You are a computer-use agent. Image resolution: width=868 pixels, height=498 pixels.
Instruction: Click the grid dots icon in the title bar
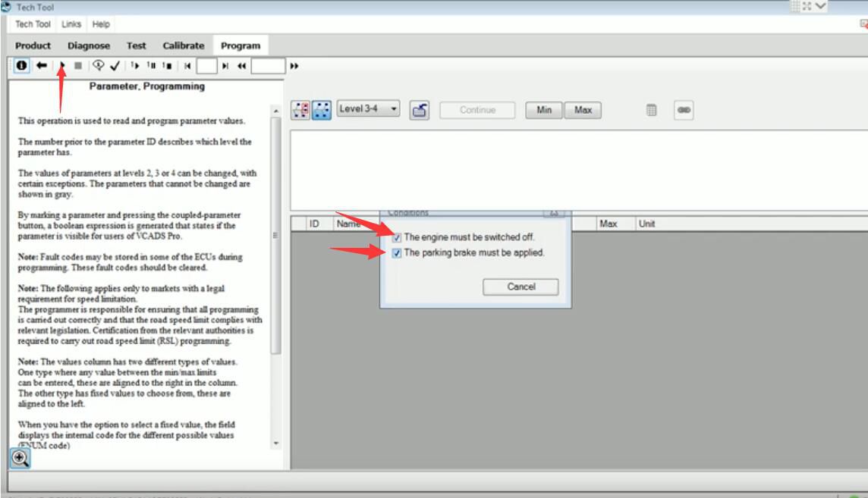coord(795,6)
